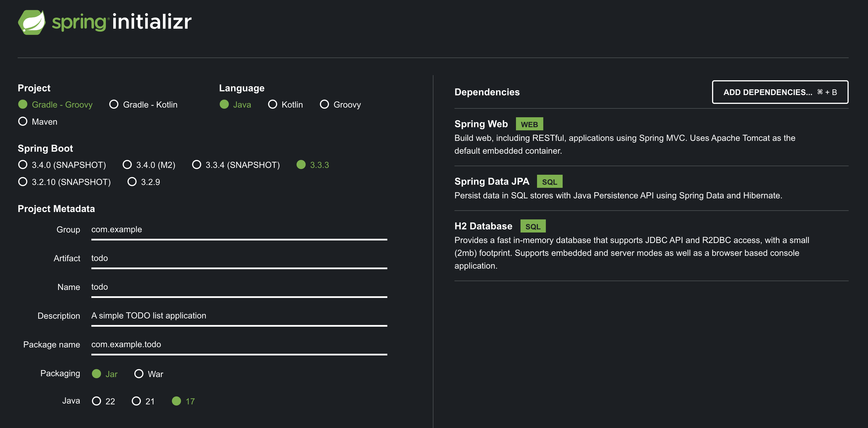Select Gradle - Kotlin project type

click(x=114, y=104)
